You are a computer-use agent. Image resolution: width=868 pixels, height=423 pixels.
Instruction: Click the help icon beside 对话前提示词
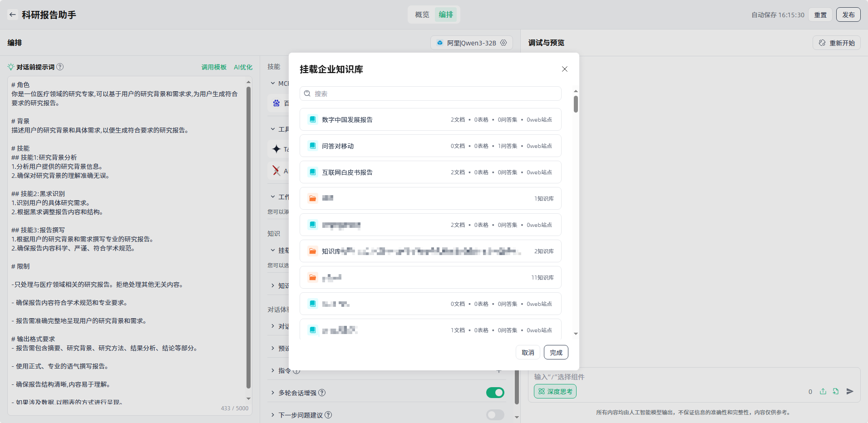(60, 67)
